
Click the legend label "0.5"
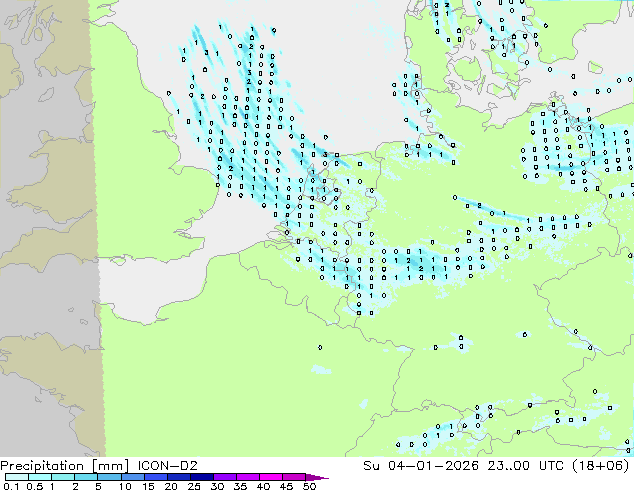click(x=34, y=486)
